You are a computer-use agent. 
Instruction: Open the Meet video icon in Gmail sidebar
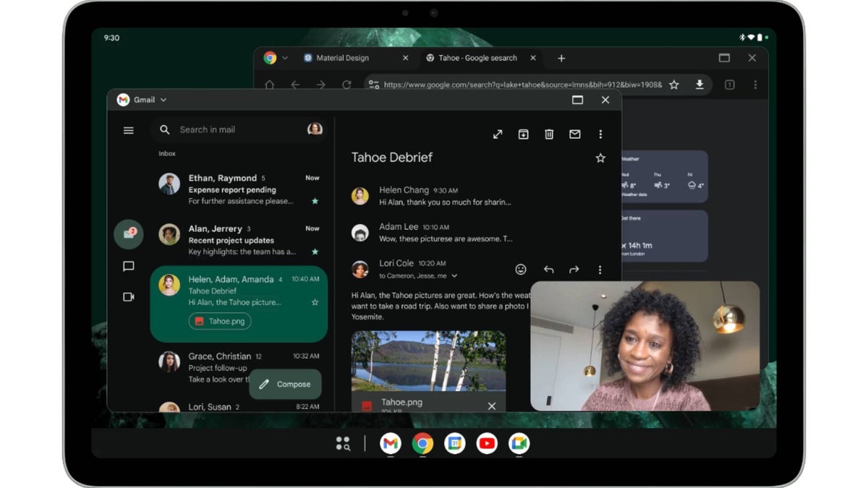[x=129, y=297]
